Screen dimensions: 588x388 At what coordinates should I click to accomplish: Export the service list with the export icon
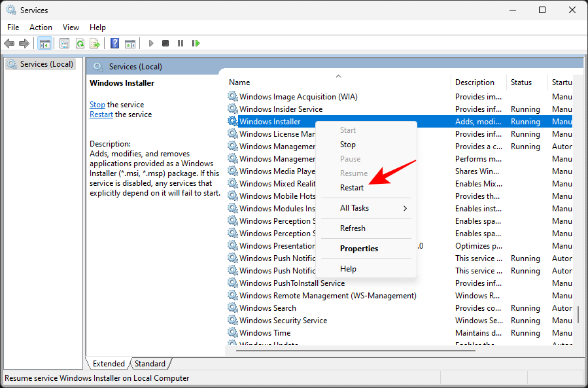coord(95,43)
